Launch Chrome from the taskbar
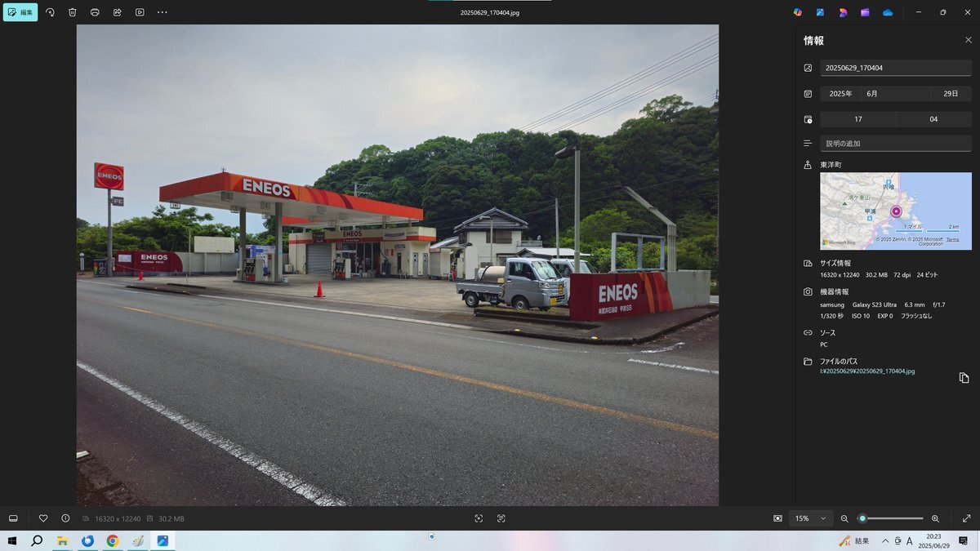The width and height of the screenshot is (980, 551). (112, 541)
